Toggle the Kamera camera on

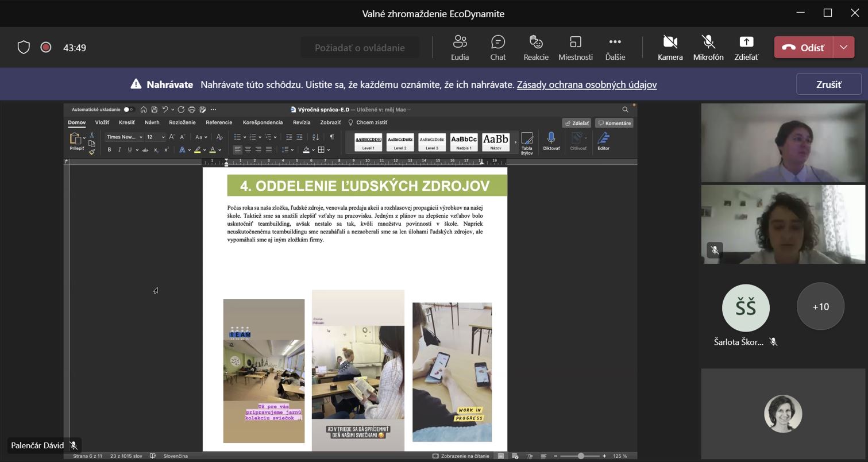click(670, 48)
